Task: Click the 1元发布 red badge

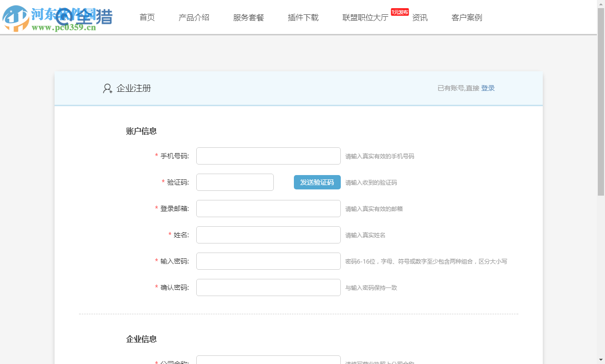Action: tap(400, 12)
